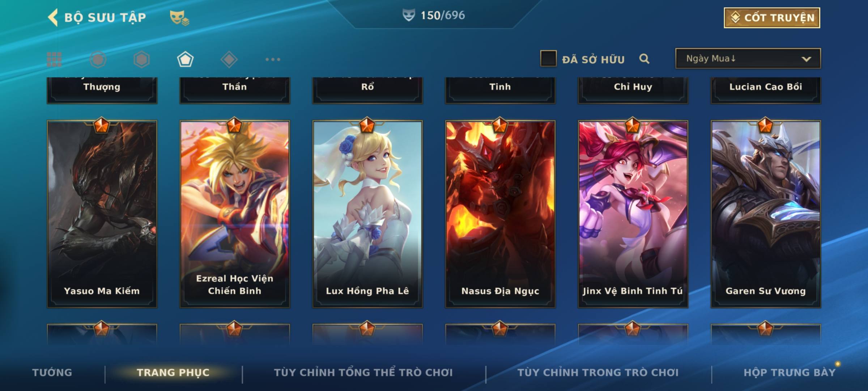The height and width of the screenshot is (391, 868).
Task: Select the Yasuo Ma Kiếm skin card
Action: [x=102, y=214]
